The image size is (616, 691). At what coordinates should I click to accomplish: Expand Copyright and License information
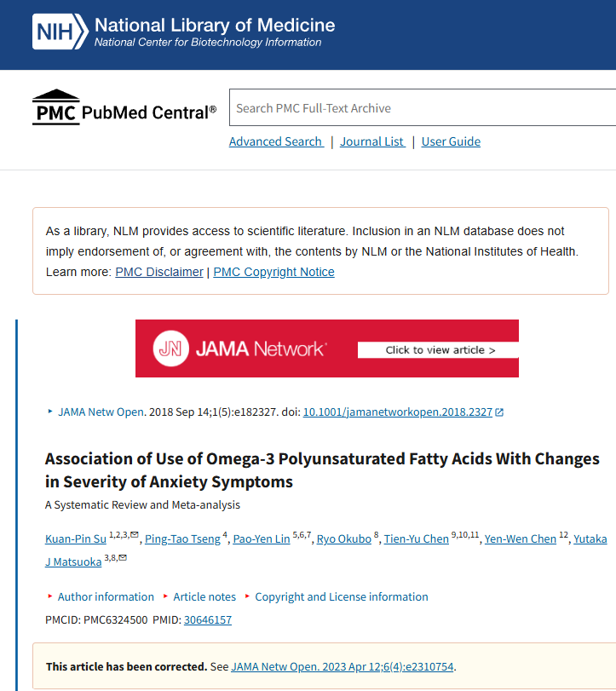(337, 596)
